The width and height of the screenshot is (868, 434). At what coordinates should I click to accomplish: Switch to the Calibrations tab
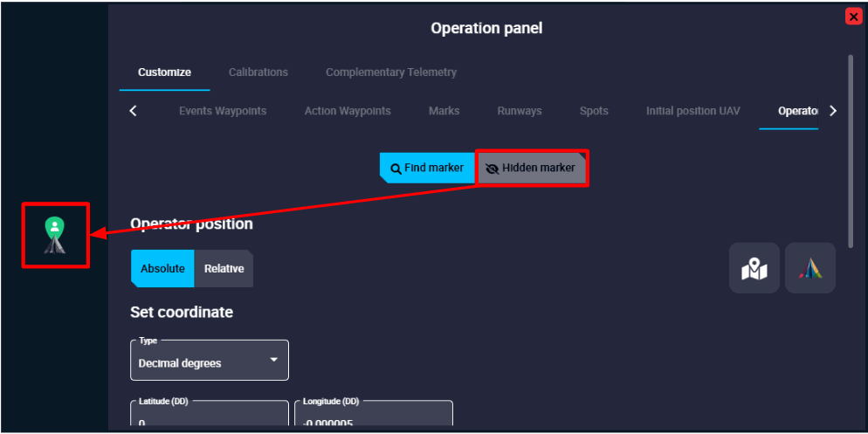258,72
